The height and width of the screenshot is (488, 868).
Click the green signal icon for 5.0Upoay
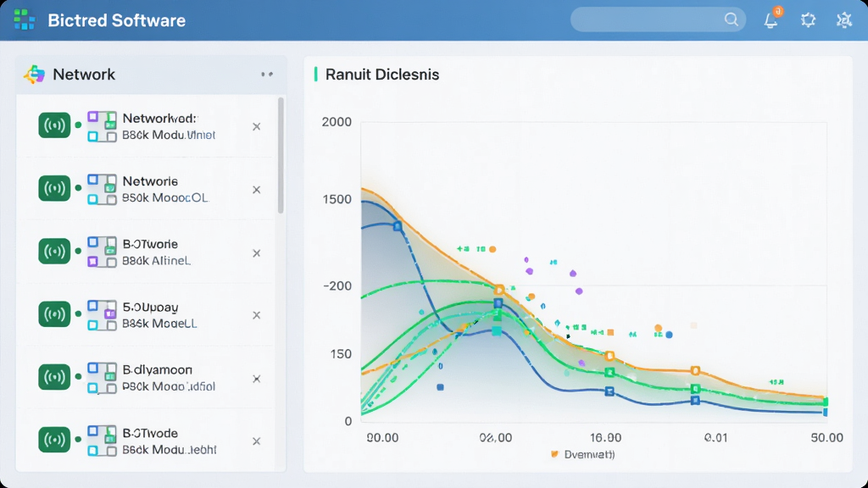[54, 314]
